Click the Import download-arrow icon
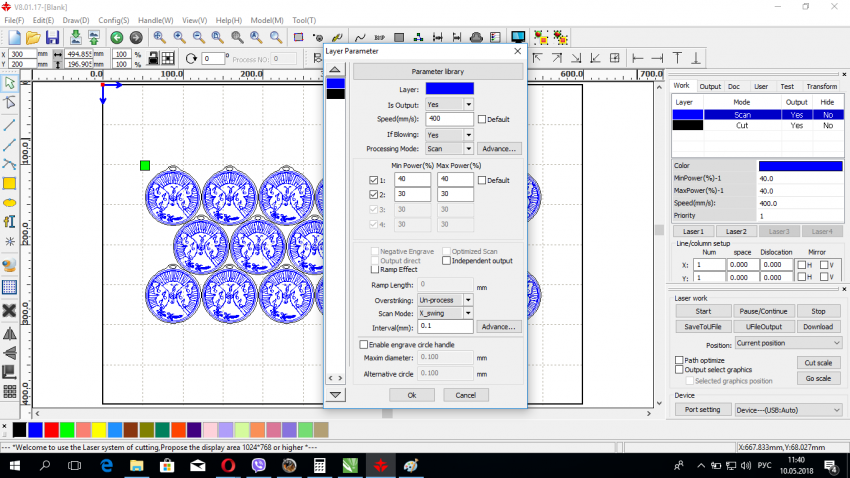850x478 pixels. [76, 37]
